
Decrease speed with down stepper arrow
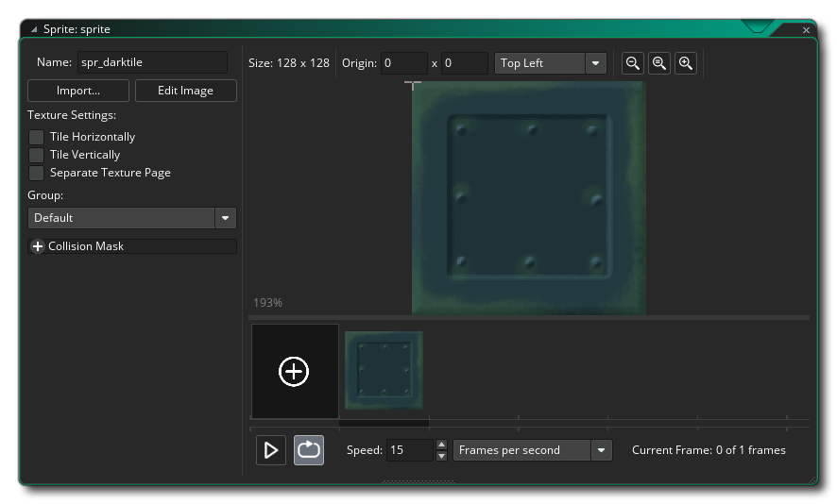tap(441, 456)
